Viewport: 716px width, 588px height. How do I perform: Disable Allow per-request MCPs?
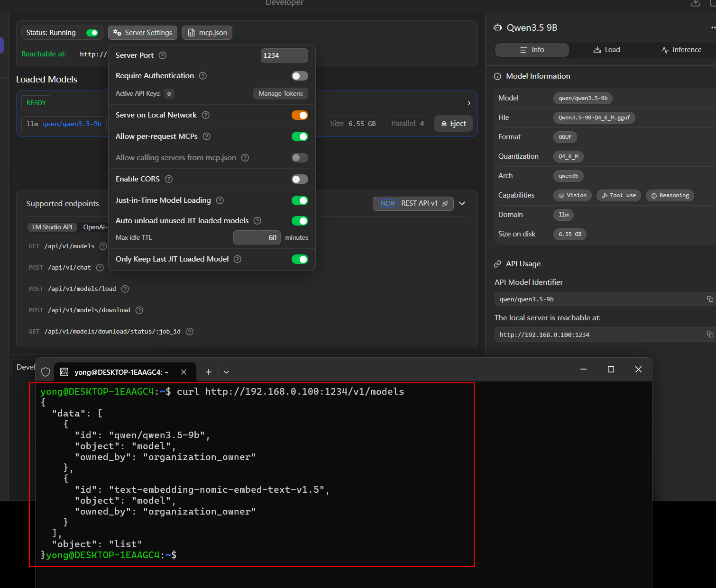[x=300, y=136]
